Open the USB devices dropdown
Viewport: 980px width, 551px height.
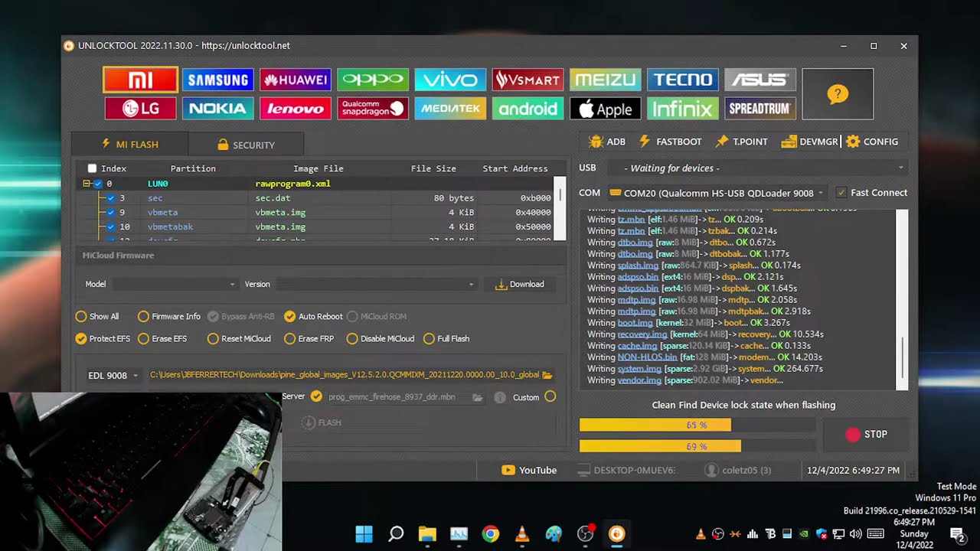tap(757, 168)
